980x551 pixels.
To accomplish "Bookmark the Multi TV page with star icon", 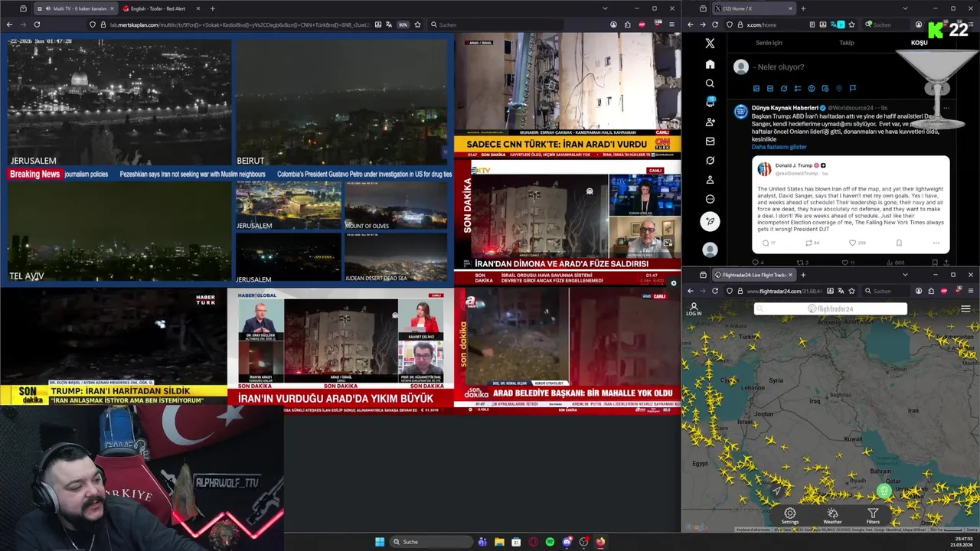I will (x=417, y=24).
